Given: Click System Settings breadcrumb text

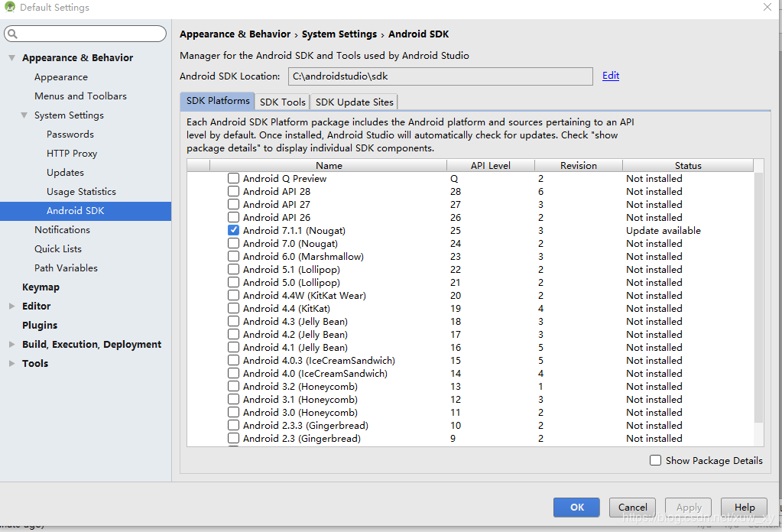Looking at the screenshot, I should pyautogui.click(x=339, y=34).
